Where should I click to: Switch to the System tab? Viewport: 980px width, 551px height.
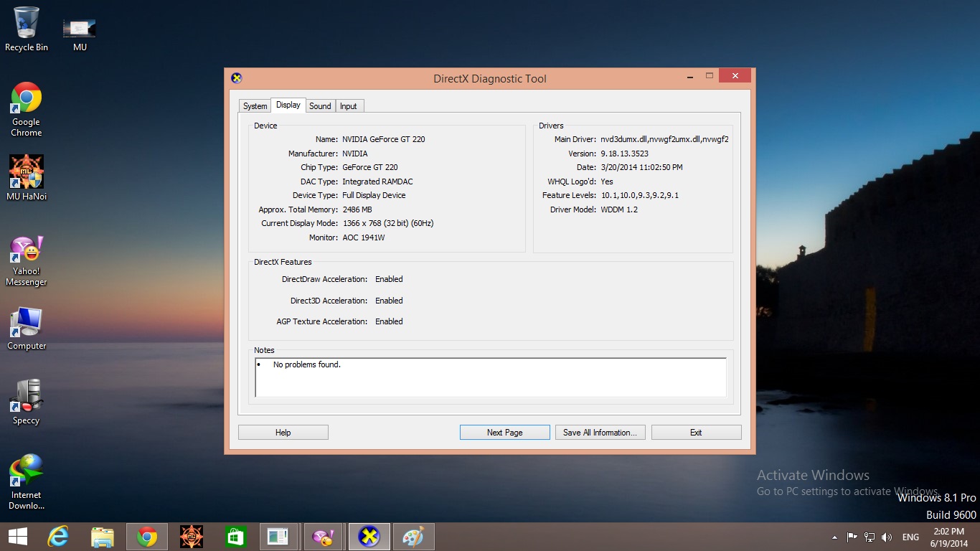255,105
